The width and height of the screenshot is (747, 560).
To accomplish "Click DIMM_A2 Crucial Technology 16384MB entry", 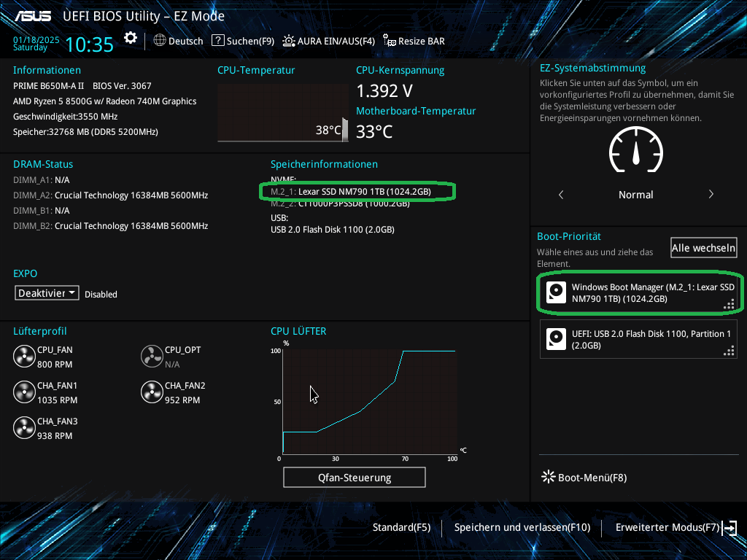I will (x=111, y=195).
